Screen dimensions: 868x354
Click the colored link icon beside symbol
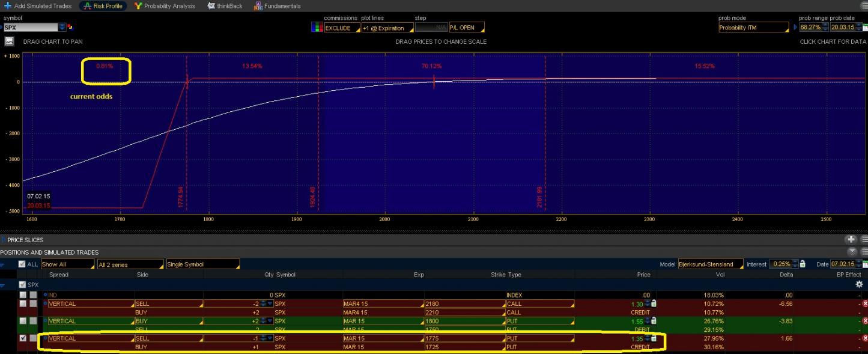70,27
